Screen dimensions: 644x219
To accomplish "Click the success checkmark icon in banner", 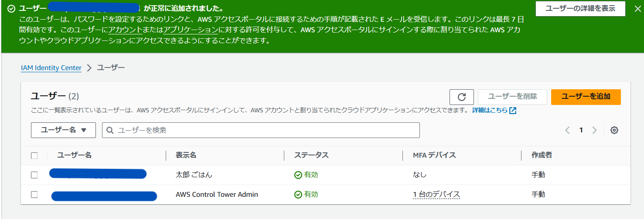I will click(x=11, y=8).
